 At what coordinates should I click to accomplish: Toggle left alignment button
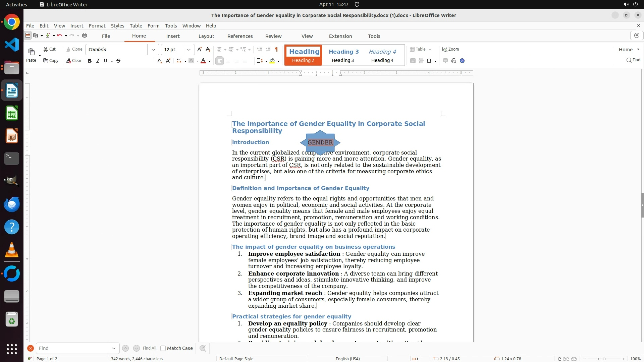coord(219,61)
